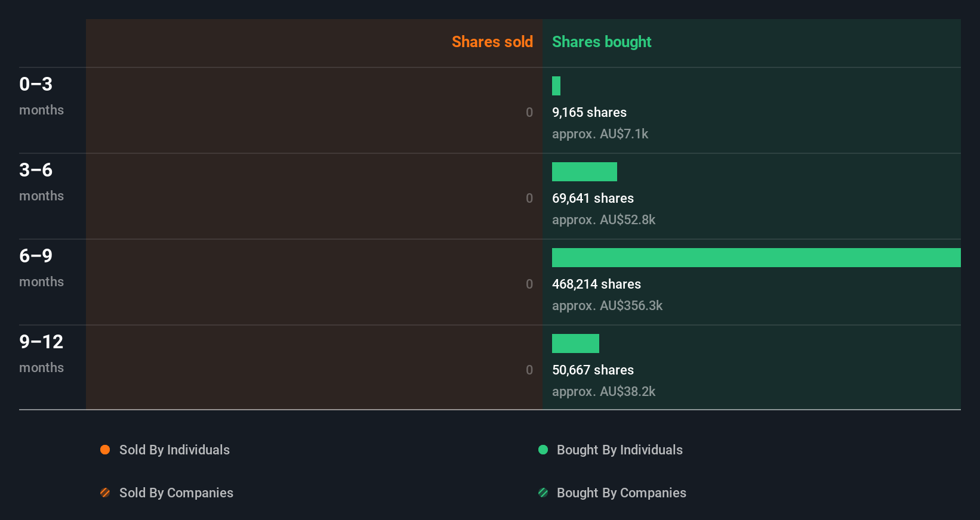Click the Shares bought column header
The height and width of the screenshot is (520, 980).
click(x=602, y=42)
